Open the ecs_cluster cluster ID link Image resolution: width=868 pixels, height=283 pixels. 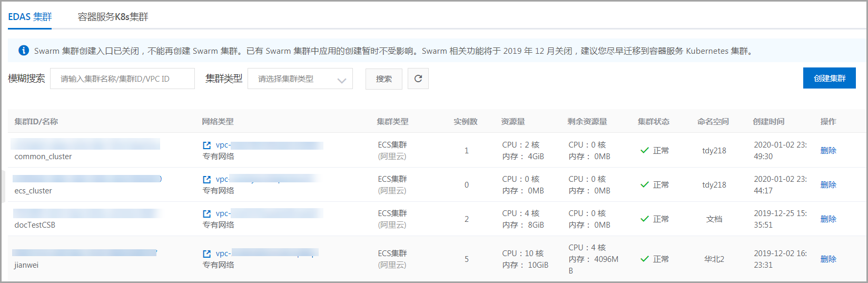point(87,179)
